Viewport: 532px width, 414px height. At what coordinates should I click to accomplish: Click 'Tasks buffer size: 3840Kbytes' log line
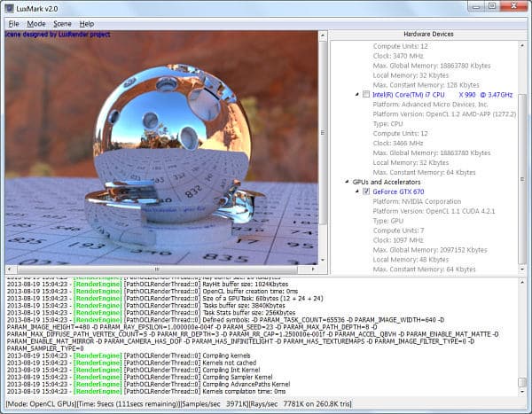[x=146, y=306]
